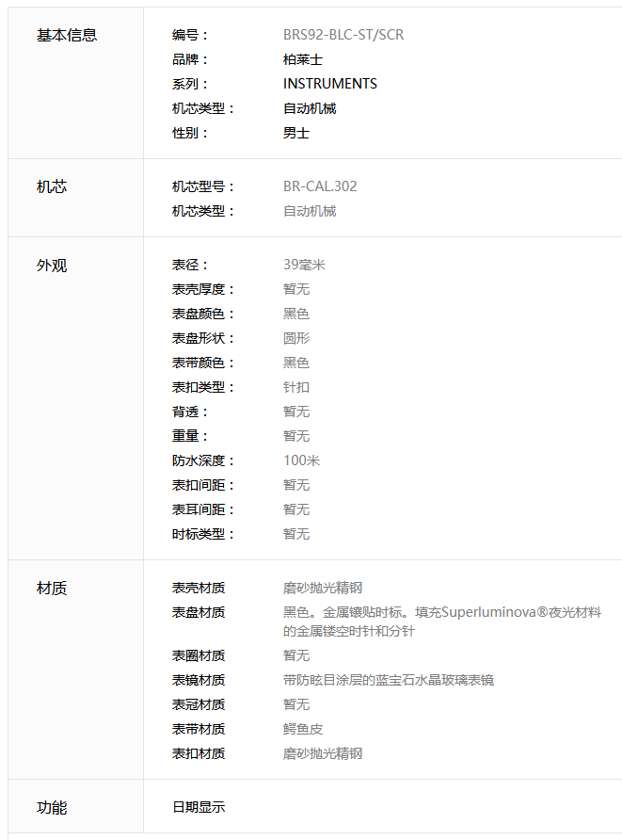
Task: Click 暂无 value next to 表壳厚度
Action: click(296, 289)
